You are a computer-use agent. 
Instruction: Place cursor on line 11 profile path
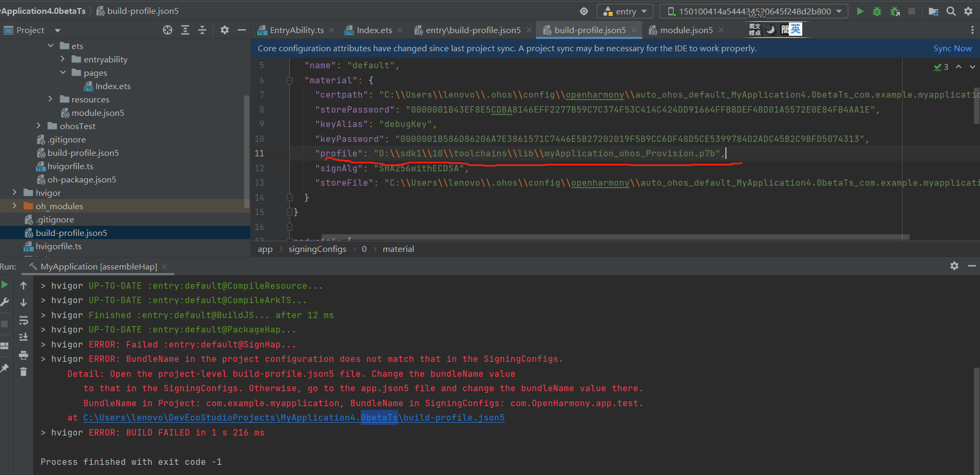547,154
